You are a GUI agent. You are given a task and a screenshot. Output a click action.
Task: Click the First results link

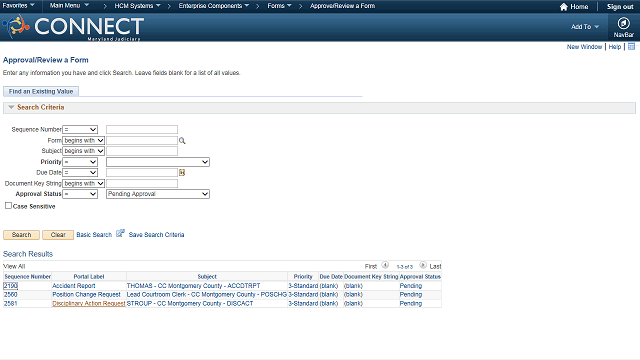(371, 266)
